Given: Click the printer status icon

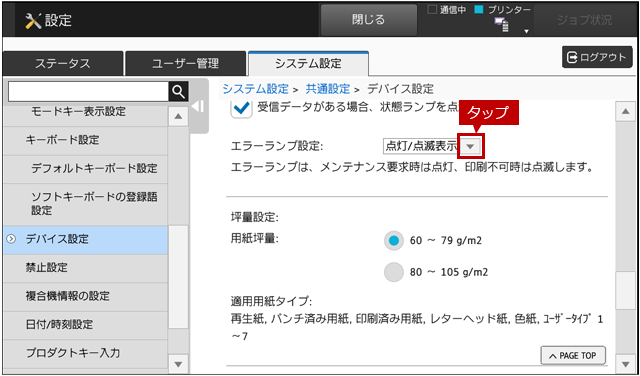Looking at the screenshot, I should click(x=502, y=25).
